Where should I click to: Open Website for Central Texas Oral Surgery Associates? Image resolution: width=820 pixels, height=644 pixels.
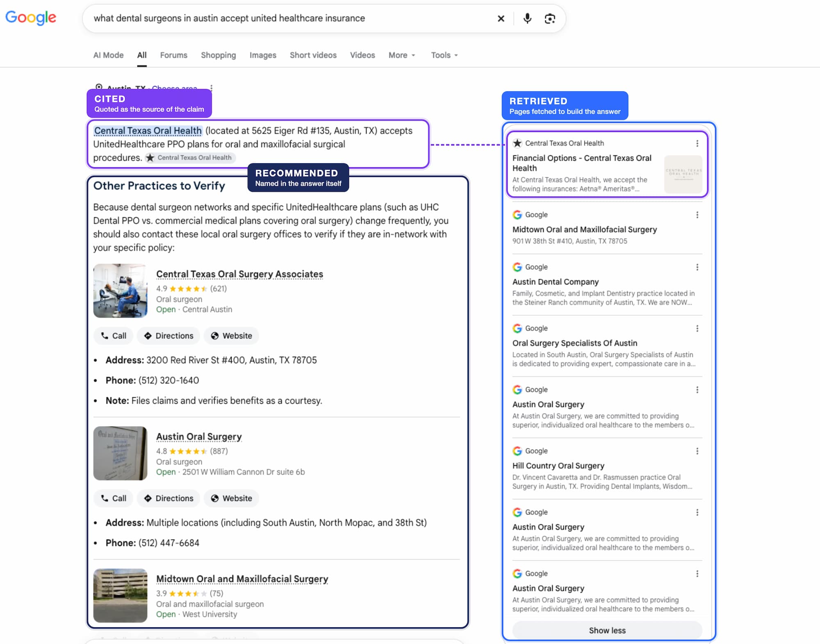(231, 336)
